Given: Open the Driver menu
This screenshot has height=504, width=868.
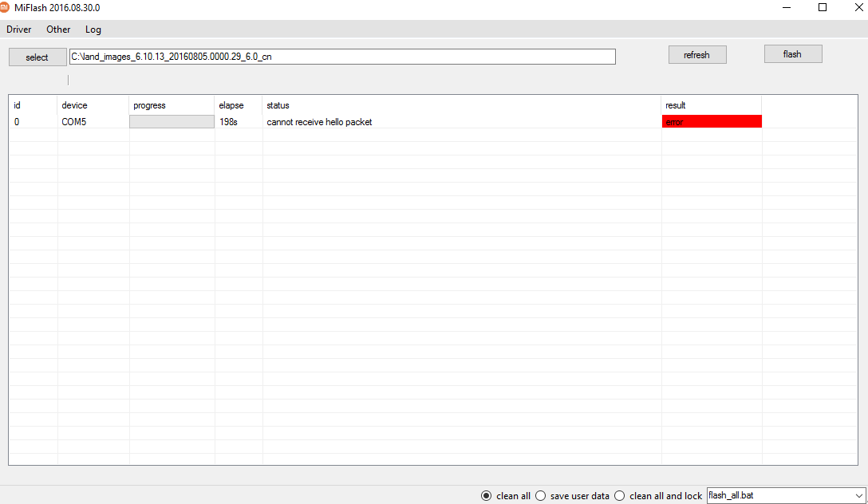Looking at the screenshot, I should click(19, 30).
